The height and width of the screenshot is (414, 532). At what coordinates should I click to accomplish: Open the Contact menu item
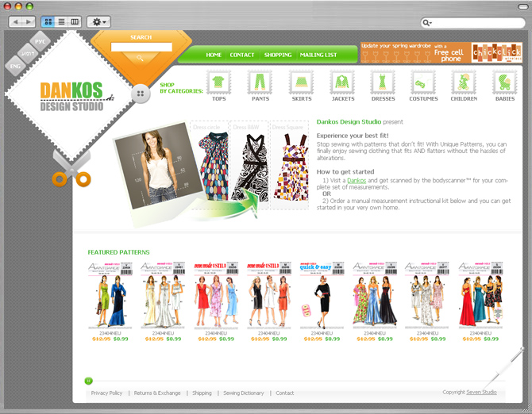pyautogui.click(x=242, y=55)
